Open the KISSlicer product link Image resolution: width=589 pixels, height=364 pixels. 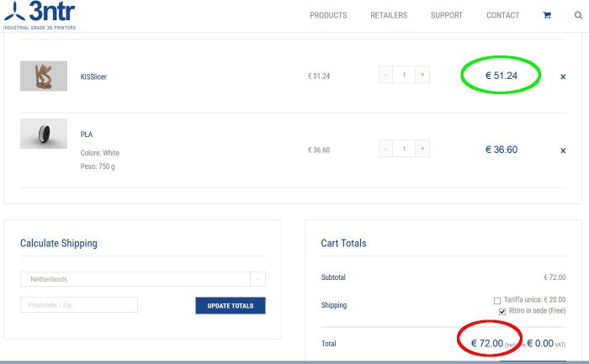pyautogui.click(x=93, y=76)
